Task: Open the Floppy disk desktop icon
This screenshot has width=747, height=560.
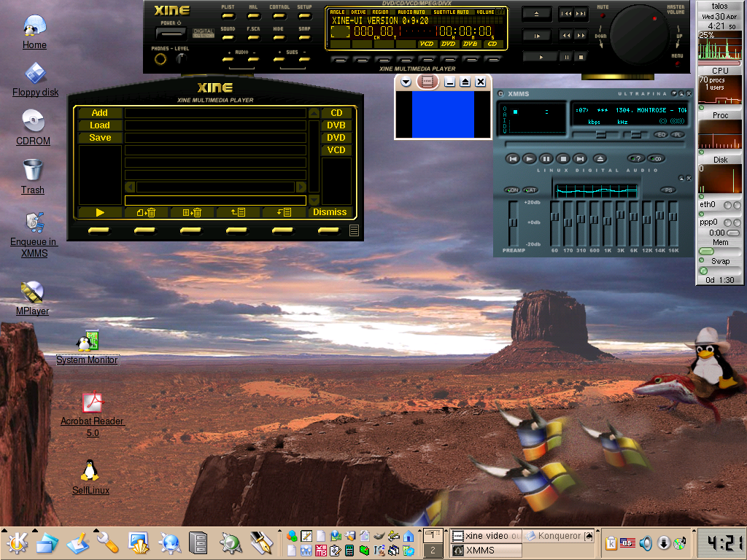Action: click(35, 80)
